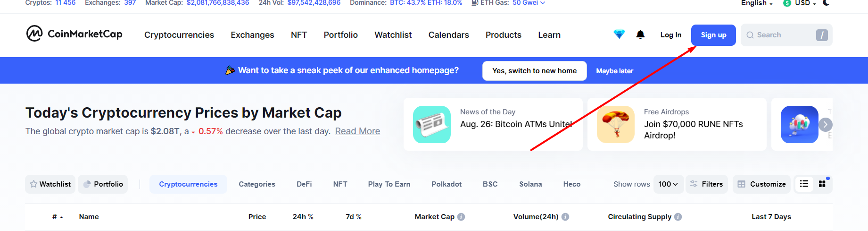Open the Exchanges menu
This screenshot has width=868, height=231.
[x=252, y=35]
